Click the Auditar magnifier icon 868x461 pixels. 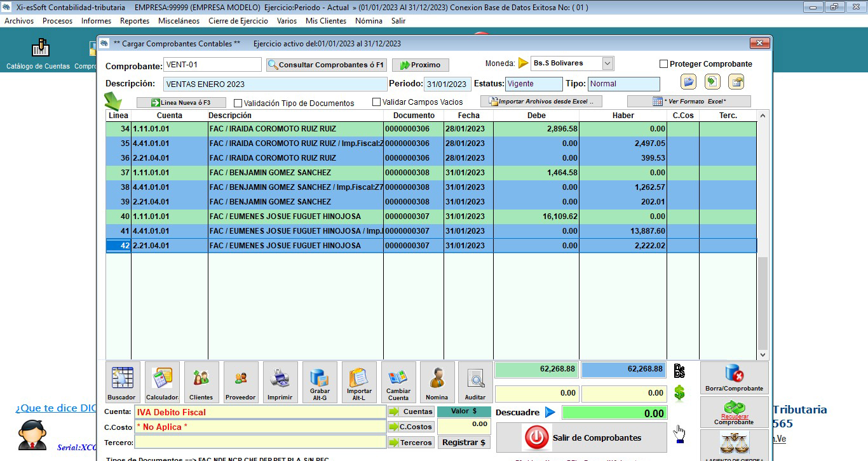pos(475,382)
